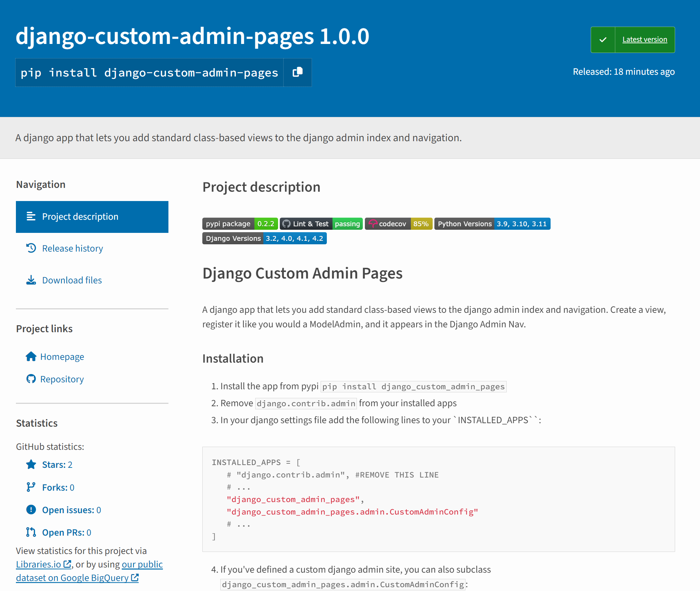Viewport: 700px width, 591px height.
Task: Click the GitHub octocat icon beside Repository
Action: (31, 379)
